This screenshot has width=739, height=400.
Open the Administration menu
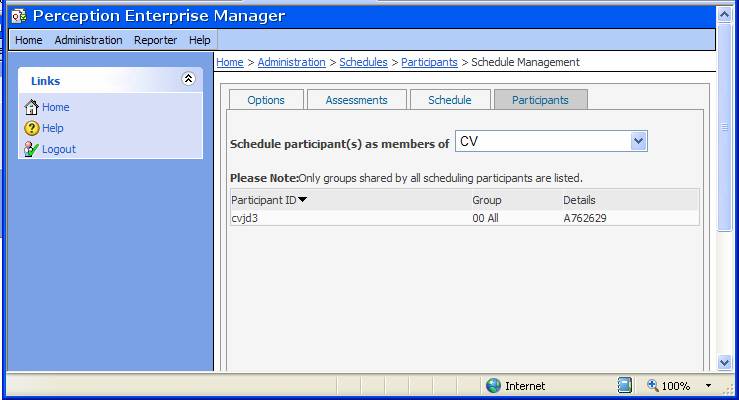coord(88,40)
